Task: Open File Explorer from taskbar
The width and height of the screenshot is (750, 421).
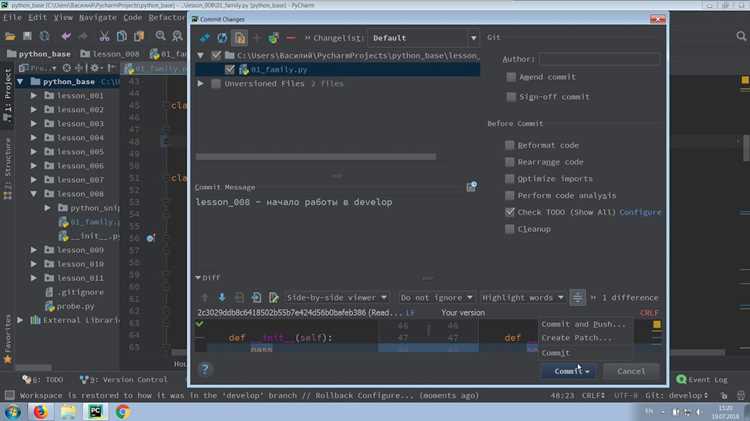Action: click(68, 411)
